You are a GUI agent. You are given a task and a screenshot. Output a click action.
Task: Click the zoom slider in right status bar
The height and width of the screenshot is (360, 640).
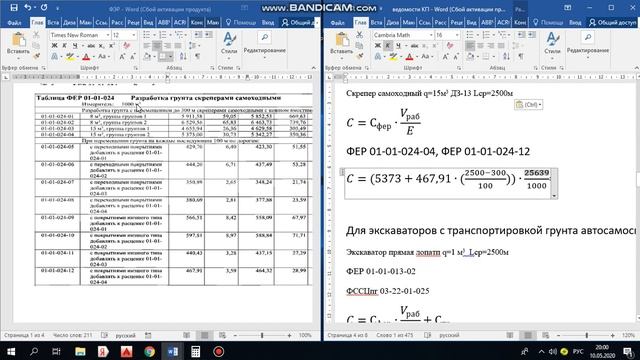pos(586,335)
